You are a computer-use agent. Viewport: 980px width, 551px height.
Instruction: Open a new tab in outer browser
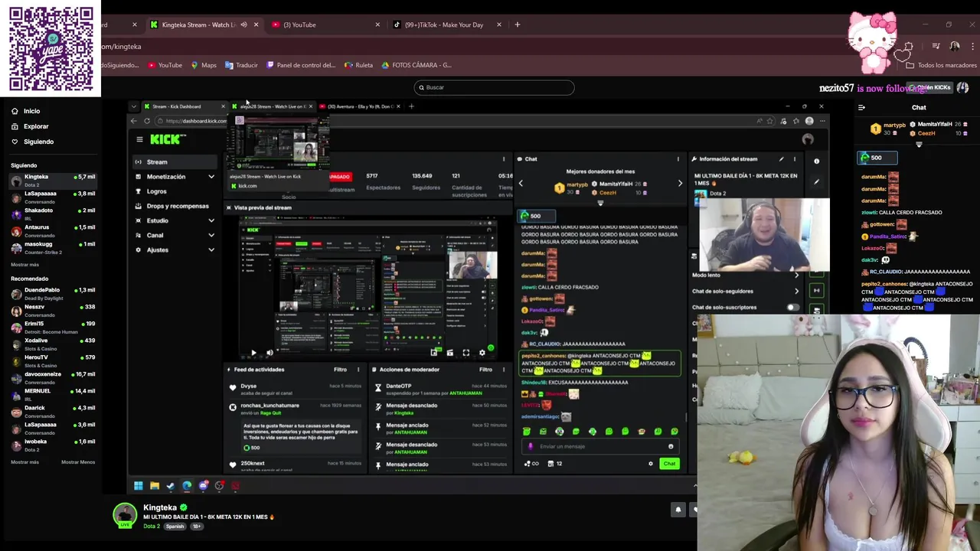[x=517, y=24]
